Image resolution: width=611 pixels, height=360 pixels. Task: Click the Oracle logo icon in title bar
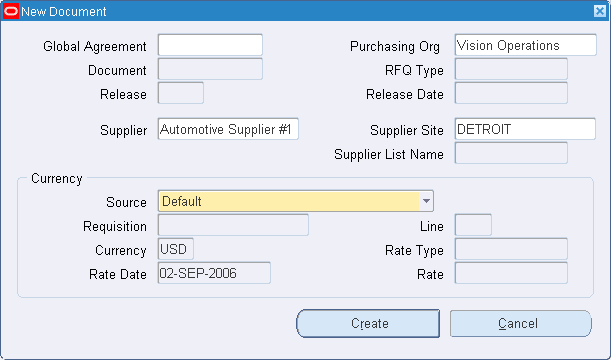[11, 11]
